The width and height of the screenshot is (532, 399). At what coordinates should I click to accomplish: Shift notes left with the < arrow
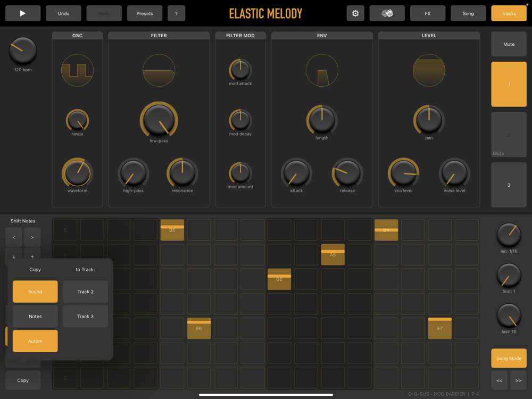14,237
